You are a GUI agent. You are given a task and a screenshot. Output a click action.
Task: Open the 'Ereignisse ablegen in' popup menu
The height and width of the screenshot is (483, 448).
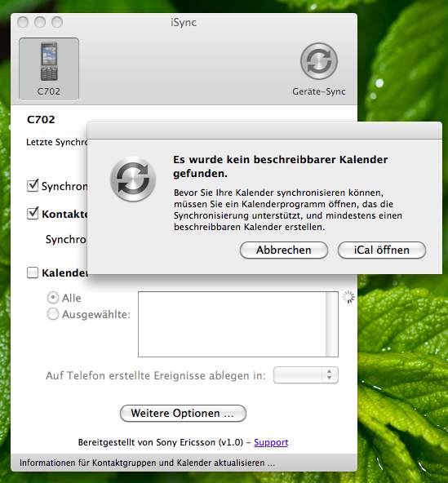306,374
